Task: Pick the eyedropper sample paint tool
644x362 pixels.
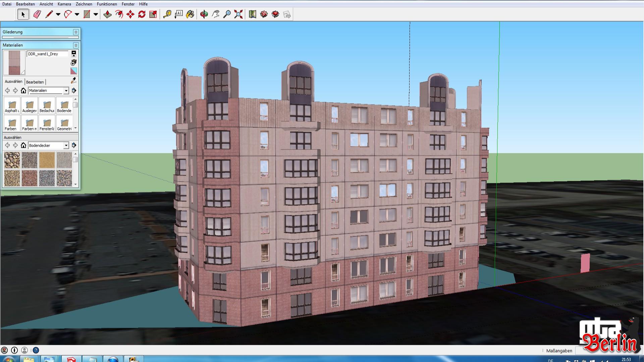Action: (74, 80)
